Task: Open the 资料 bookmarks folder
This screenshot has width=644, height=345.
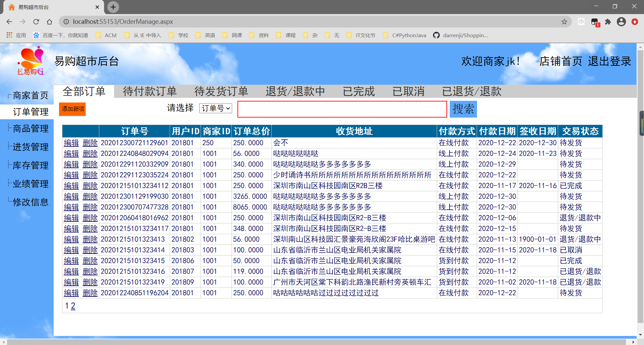Action: (259, 35)
